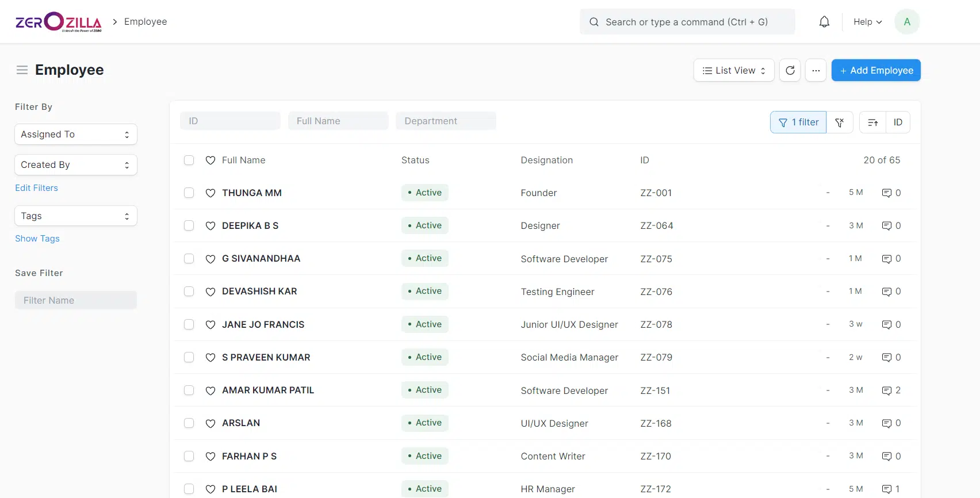Open the Assigned To filter dropdown
980x498 pixels.
point(75,135)
